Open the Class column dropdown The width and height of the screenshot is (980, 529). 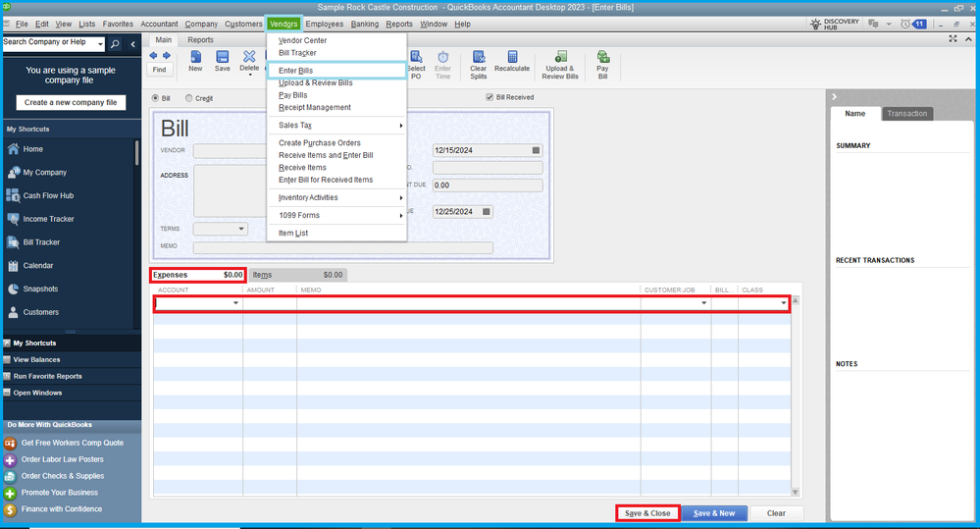[784, 303]
